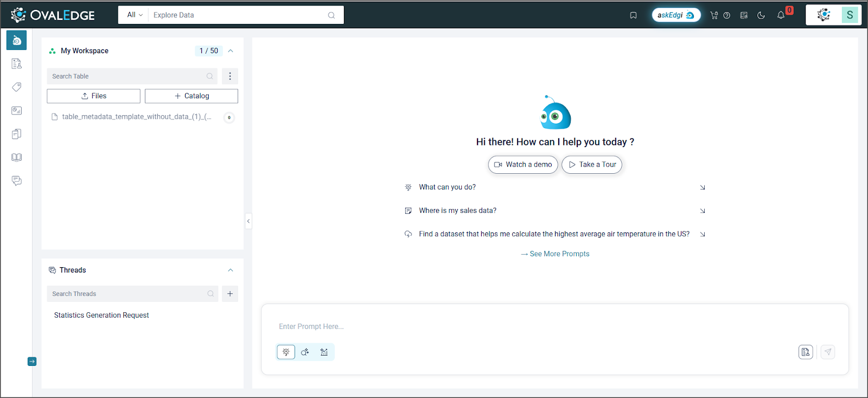868x398 pixels.
Task: Click the bookmark icon in top bar
Action: 633,15
